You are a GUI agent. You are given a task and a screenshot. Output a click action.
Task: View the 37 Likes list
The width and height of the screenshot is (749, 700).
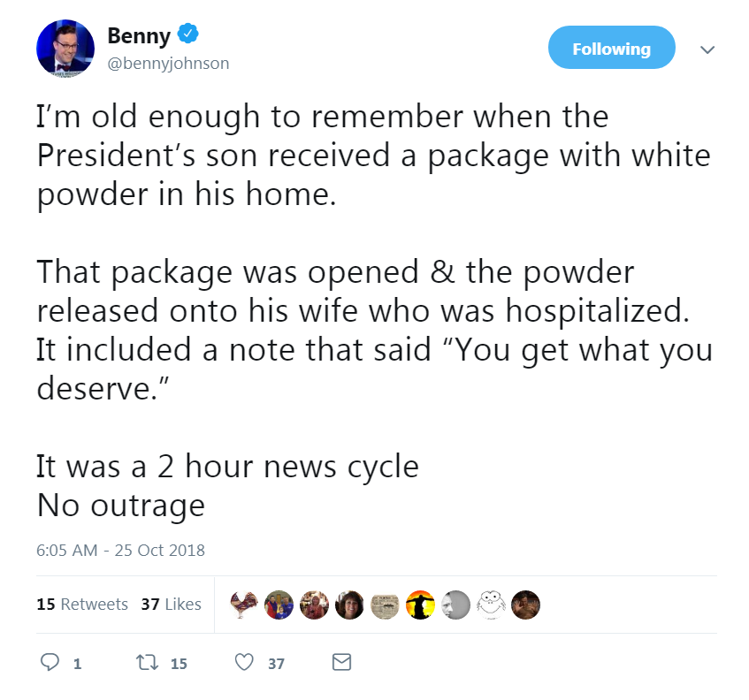pyautogui.click(x=171, y=604)
